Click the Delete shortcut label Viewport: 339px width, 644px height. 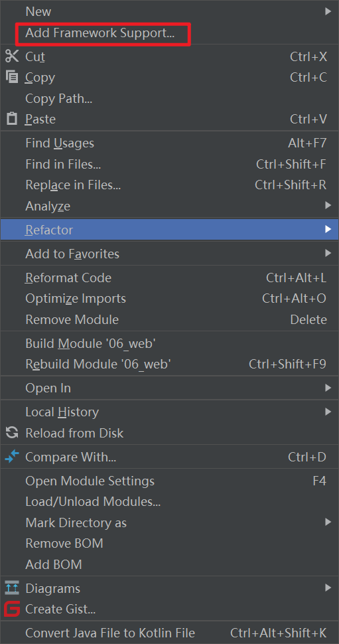click(308, 319)
